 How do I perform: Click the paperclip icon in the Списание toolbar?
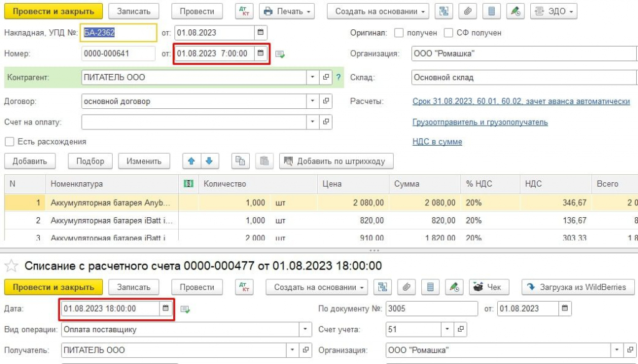406,287
